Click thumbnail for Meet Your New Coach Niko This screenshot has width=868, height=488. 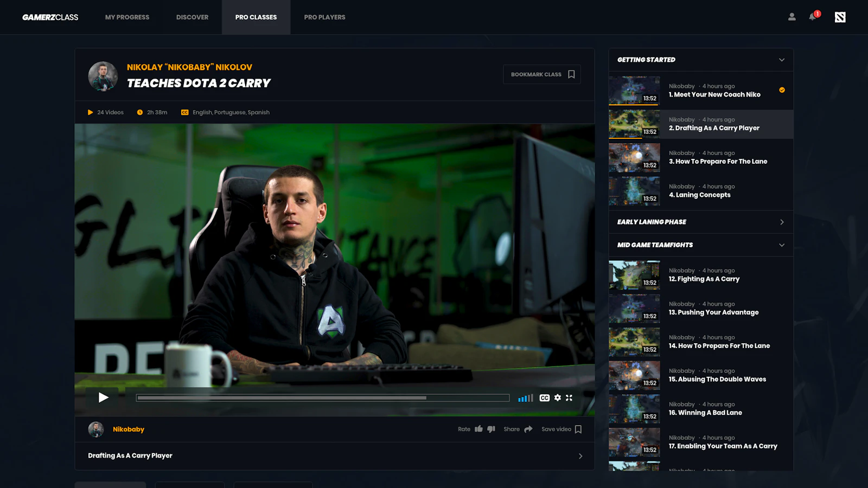tap(634, 91)
